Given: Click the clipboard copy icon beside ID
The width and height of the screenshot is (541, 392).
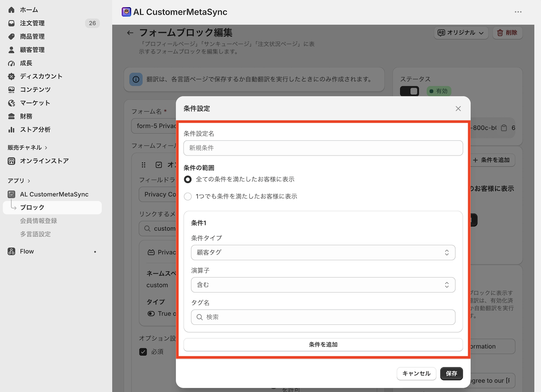Looking at the screenshot, I should point(504,128).
